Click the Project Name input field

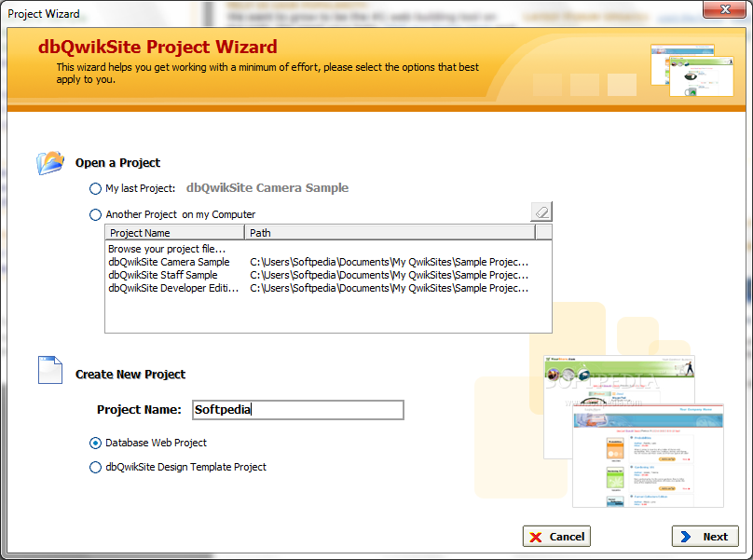point(297,410)
